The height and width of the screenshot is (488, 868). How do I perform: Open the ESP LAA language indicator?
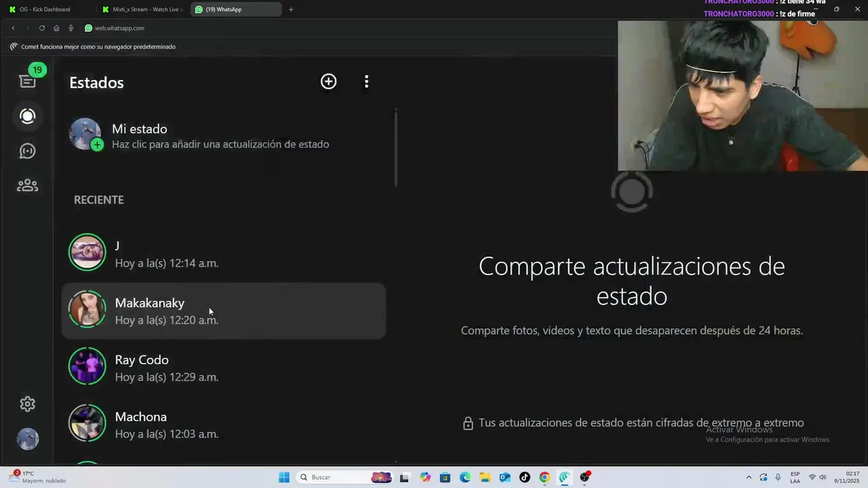pos(795,477)
